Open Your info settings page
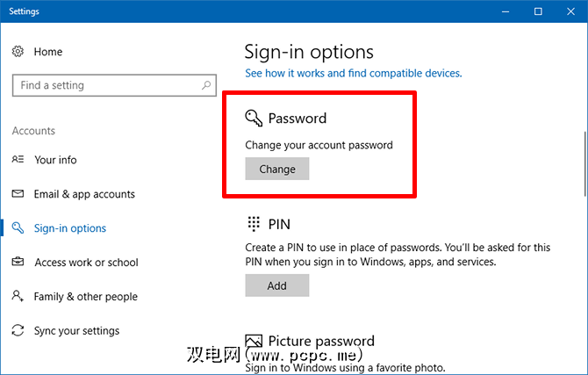This screenshot has width=588, height=375. pyautogui.click(x=55, y=160)
